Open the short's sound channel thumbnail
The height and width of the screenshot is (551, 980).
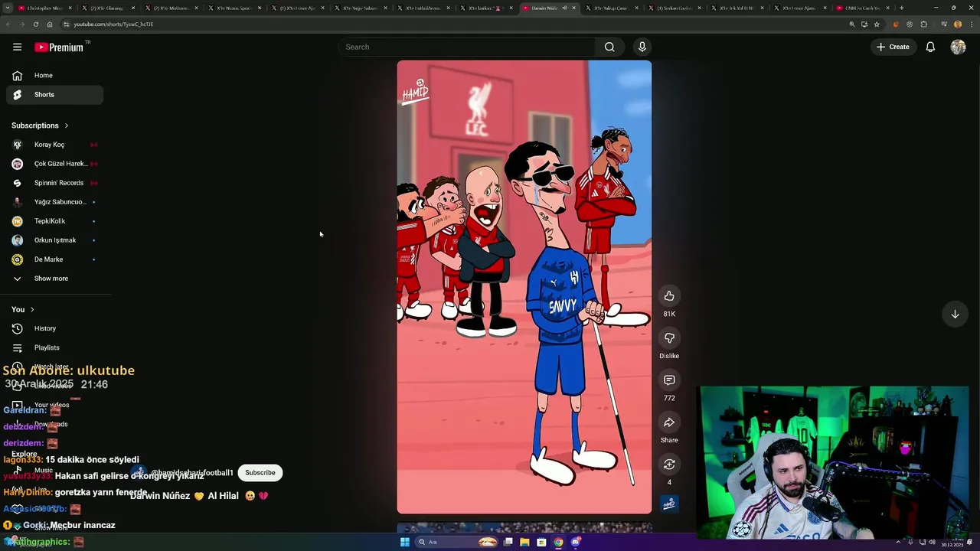[669, 504]
